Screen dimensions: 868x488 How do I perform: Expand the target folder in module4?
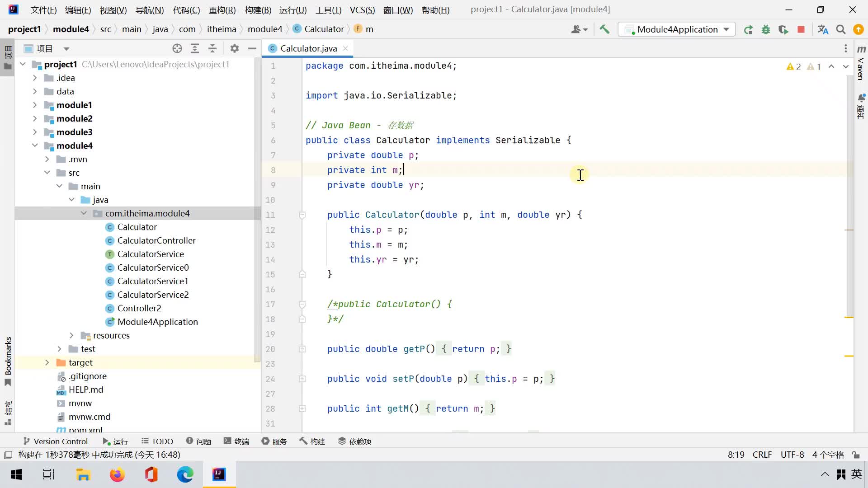[47, 362]
